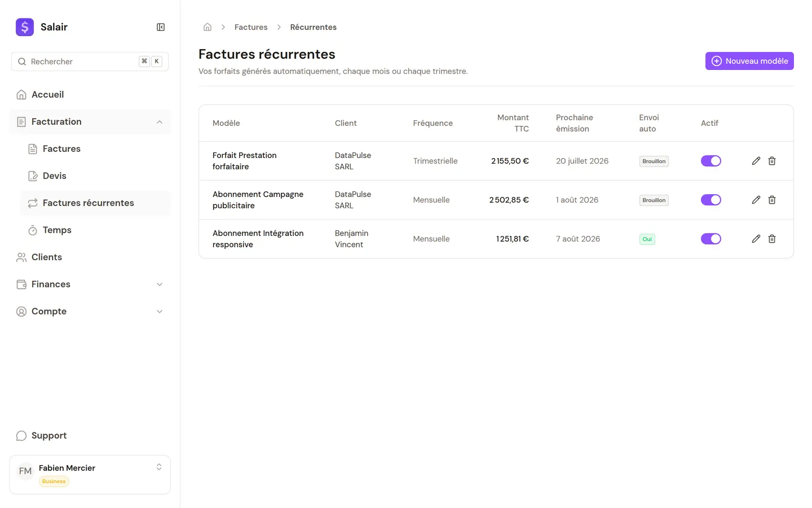Click the home breadcrumb icon
Image resolution: width=812 pixels, height=508 pixels.
[208, 27]
